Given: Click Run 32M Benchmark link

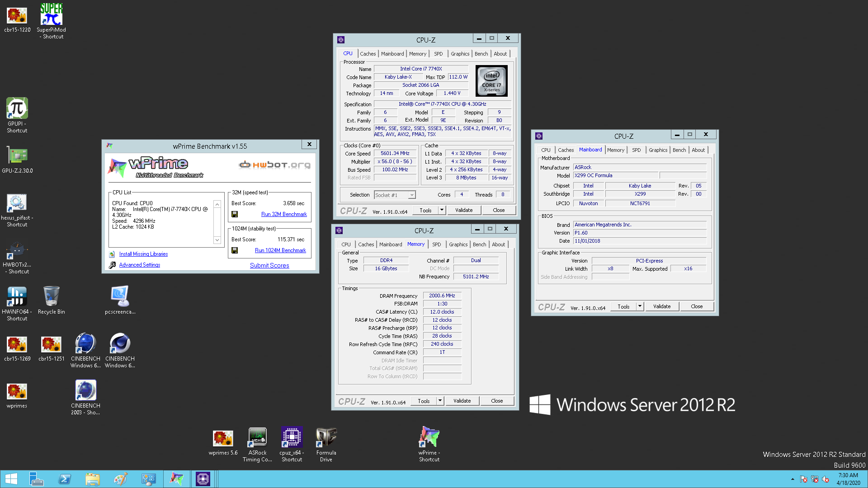Looking at the screenshot, I should (284, 214).
